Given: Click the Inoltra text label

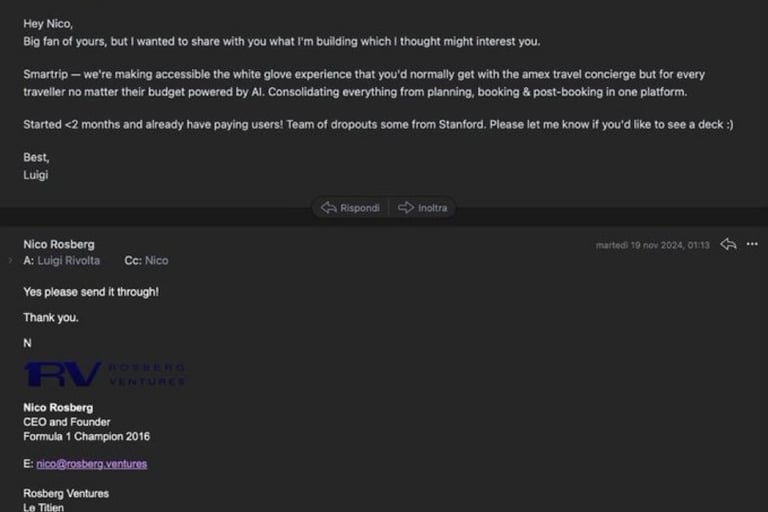Looking at the screenshot, I should point(432,208).
